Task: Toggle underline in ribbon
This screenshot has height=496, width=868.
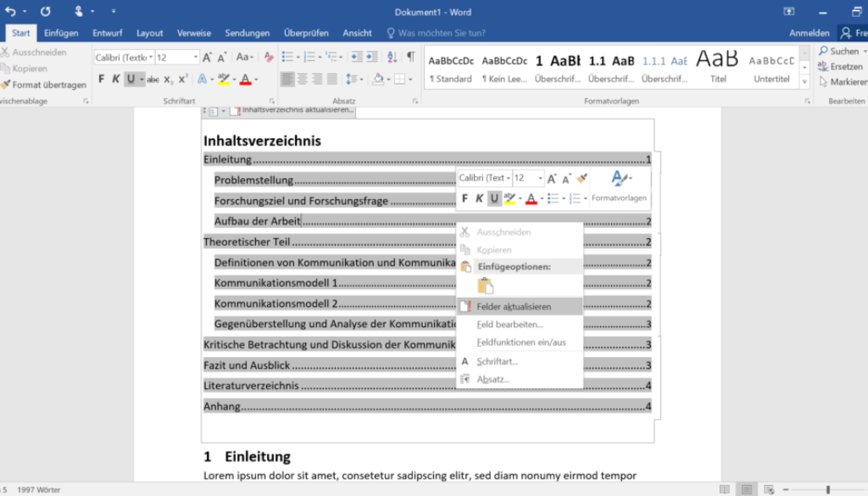Action: pyautogui.click(x=131, y=79)
